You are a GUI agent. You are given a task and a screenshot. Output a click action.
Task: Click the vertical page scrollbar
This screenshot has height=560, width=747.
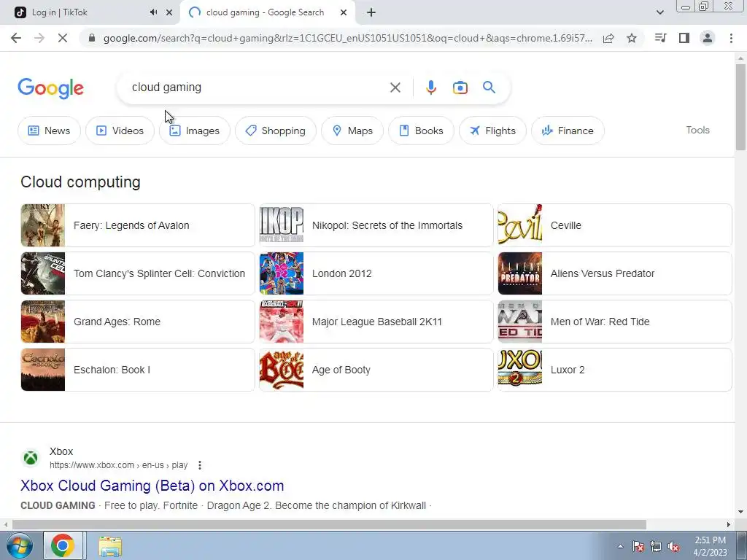coord(740,107)
